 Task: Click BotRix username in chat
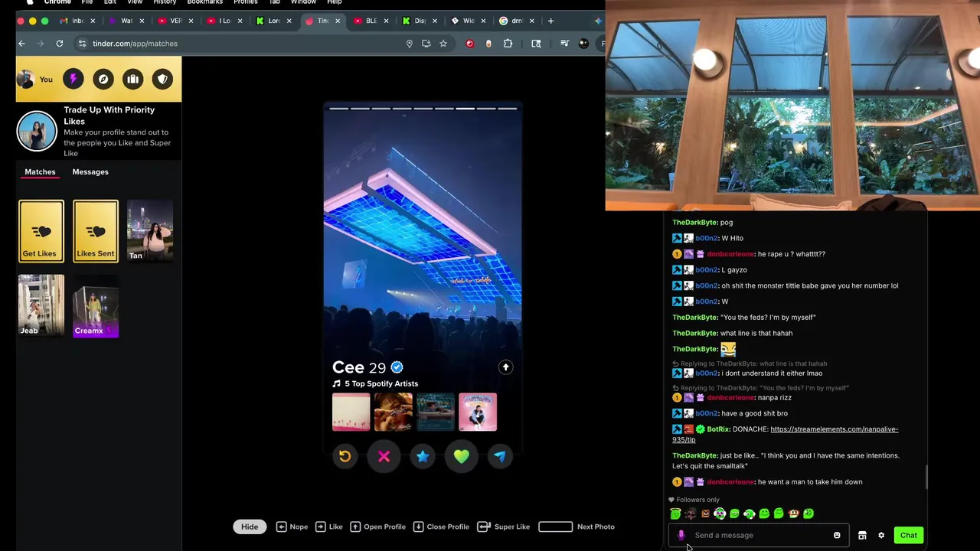[717, 429]
